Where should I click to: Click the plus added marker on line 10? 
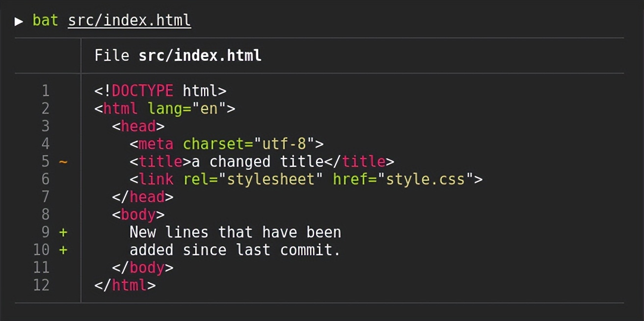coord(63,250)
